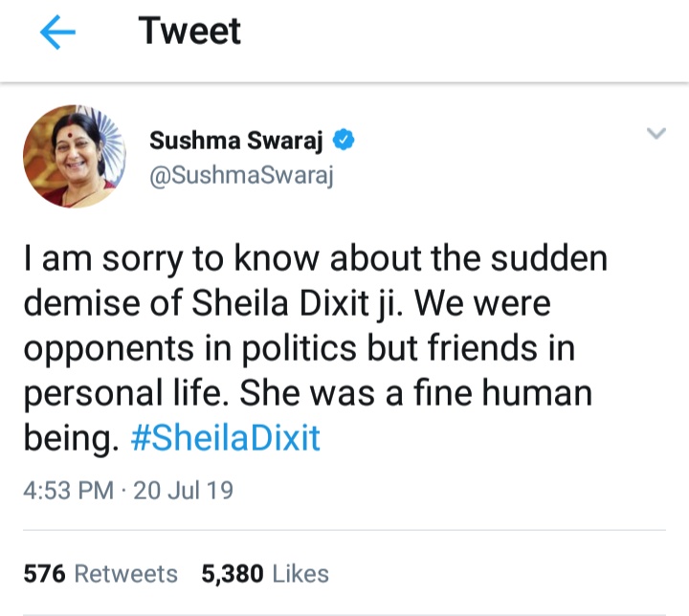Open the tweet options chevron menu
Viewport: 689px width, 616px height.
tap(656, 134)
